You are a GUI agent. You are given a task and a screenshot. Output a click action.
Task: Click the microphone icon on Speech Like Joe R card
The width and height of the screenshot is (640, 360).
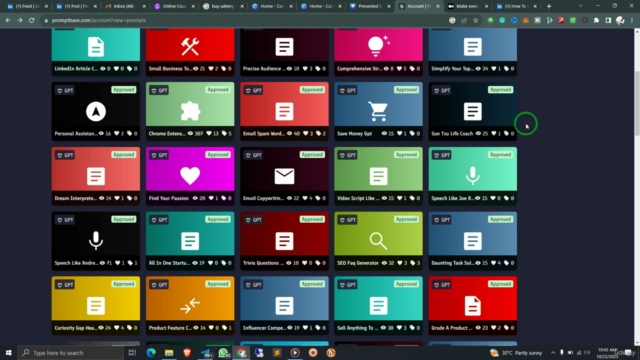(x=472, y=176)
